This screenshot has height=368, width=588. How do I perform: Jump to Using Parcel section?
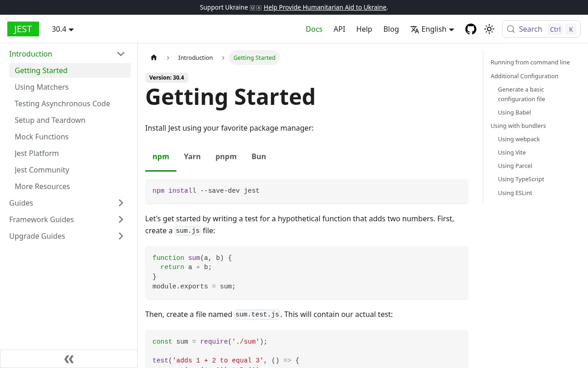pos(515,166)
